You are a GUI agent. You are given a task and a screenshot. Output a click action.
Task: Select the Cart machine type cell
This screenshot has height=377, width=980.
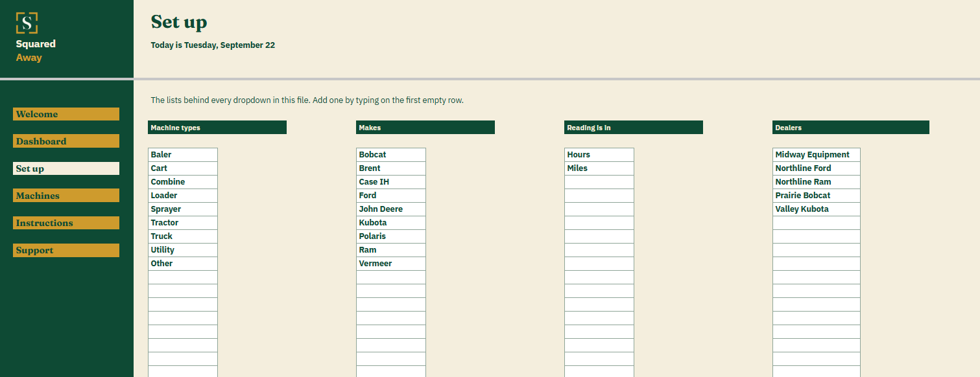click(x=183, y=168)
